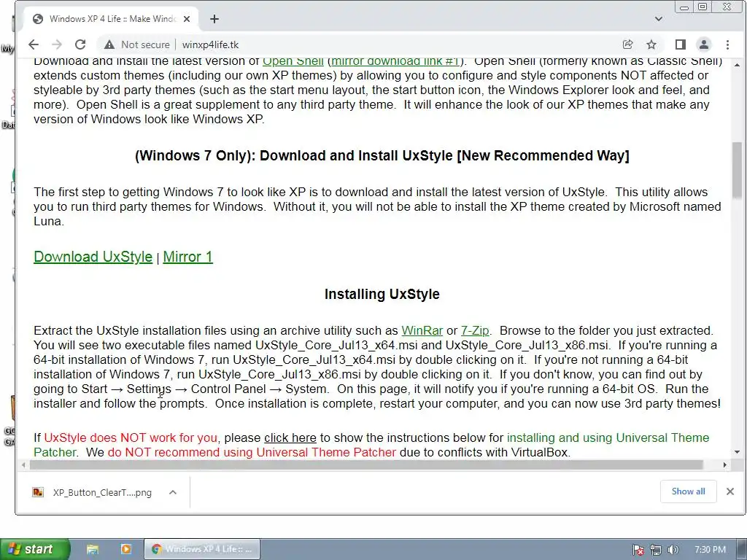Image resolution: width=747 pixels, height=560 pixels.
Task: Open the Windows start menu
Action: tap(34, 549)
